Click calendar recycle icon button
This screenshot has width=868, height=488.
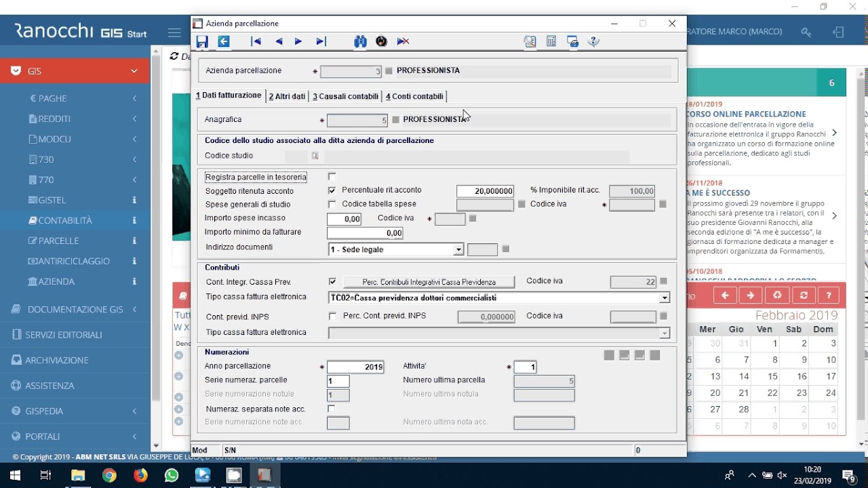click(x=778, y=296)
